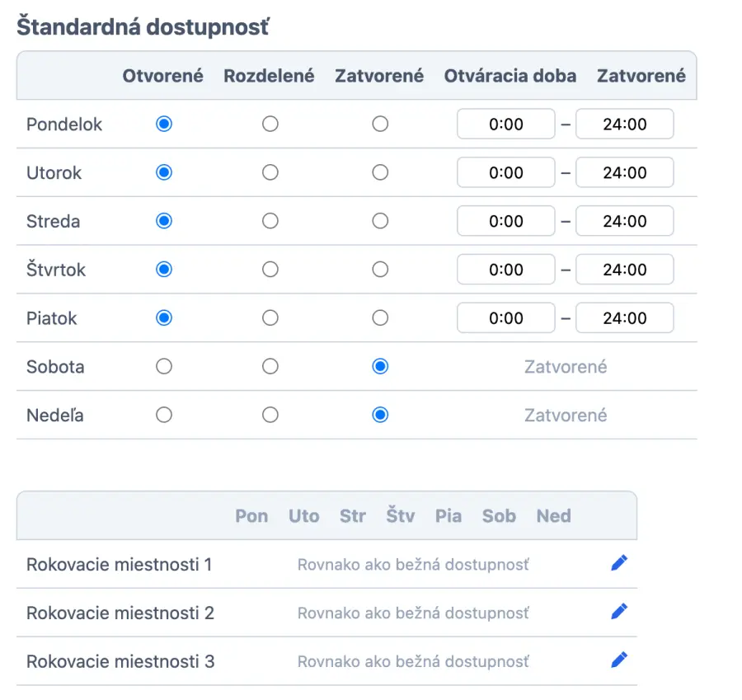Set Pondelok to Rozdelené
The width and height of the screenshot is (742, 700).
pyautogui.click(x=270, y=124)
